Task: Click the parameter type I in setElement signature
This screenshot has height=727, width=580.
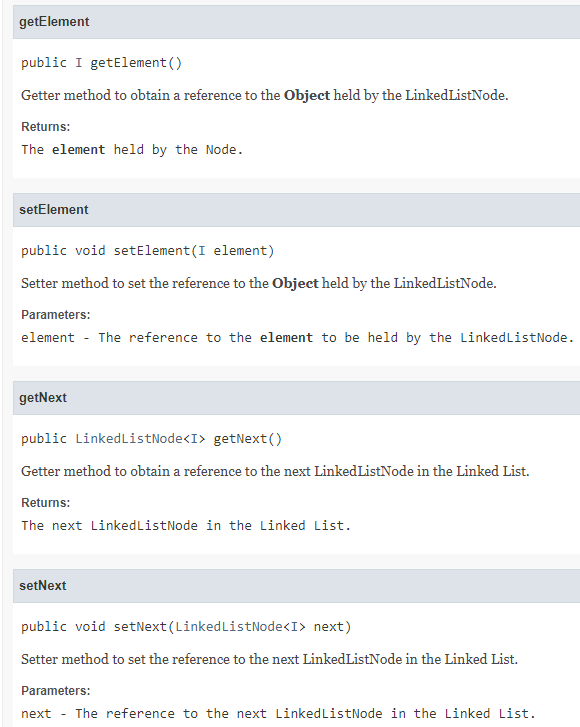Action: (x=201, y=251)
